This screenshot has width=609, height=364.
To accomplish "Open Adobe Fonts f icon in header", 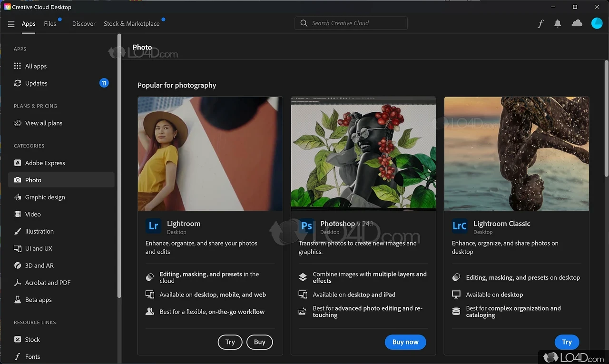I will point(540,23).
